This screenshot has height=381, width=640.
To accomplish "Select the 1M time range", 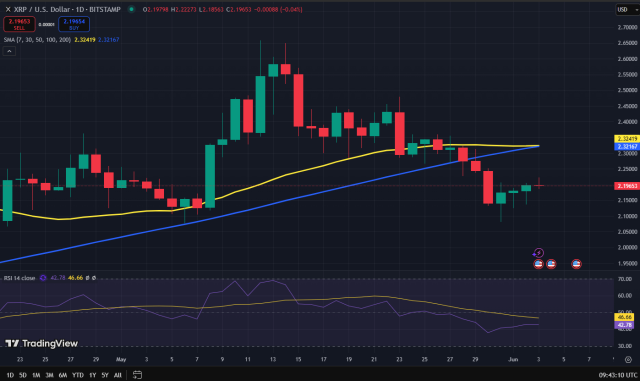I will [x=36, y=375].
